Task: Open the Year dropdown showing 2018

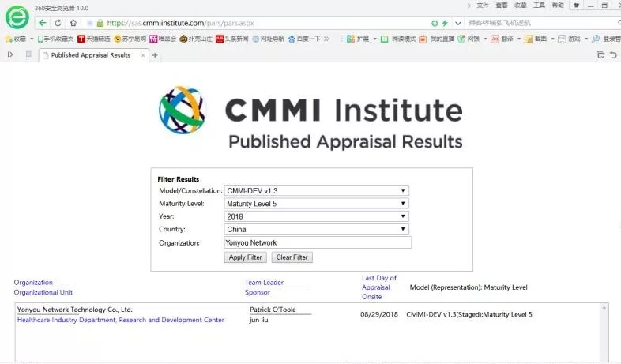Action: coord(317,216)
